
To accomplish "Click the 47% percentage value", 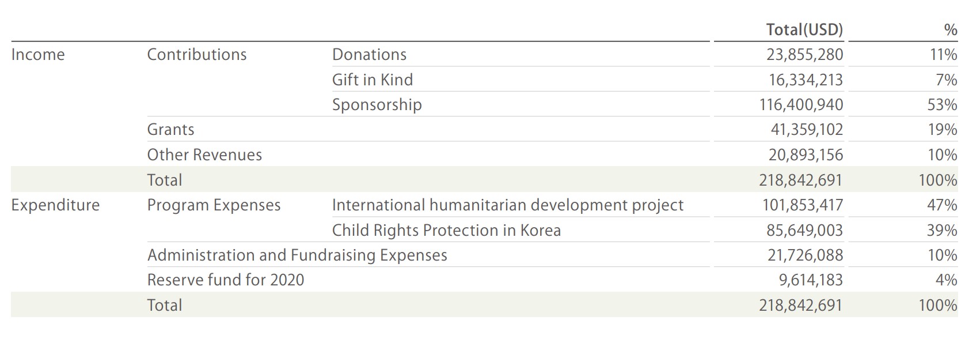I will (942, 205).
